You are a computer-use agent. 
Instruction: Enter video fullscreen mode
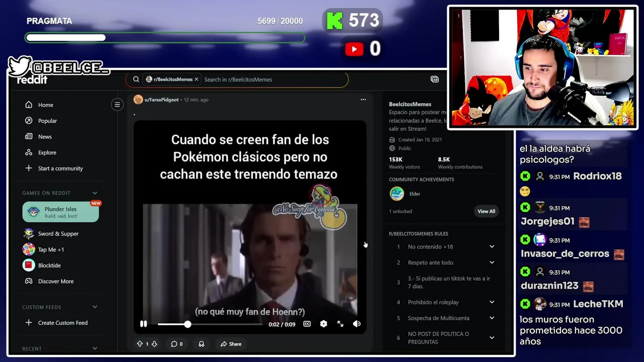pos(340,324)
